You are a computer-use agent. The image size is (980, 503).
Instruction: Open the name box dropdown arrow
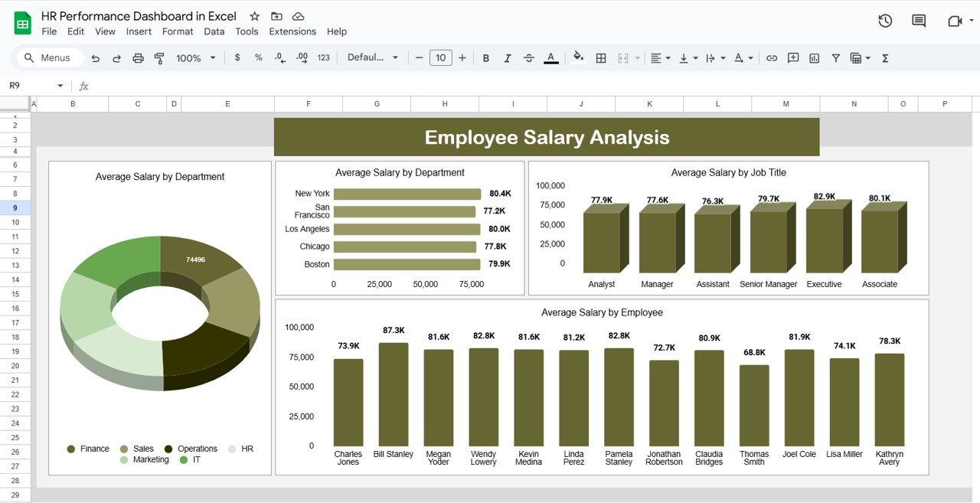coord(60,86)
